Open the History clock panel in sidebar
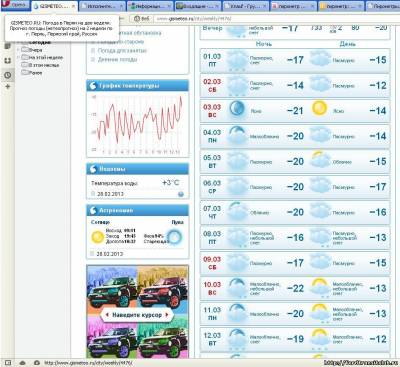 click(x=8, y=75)
